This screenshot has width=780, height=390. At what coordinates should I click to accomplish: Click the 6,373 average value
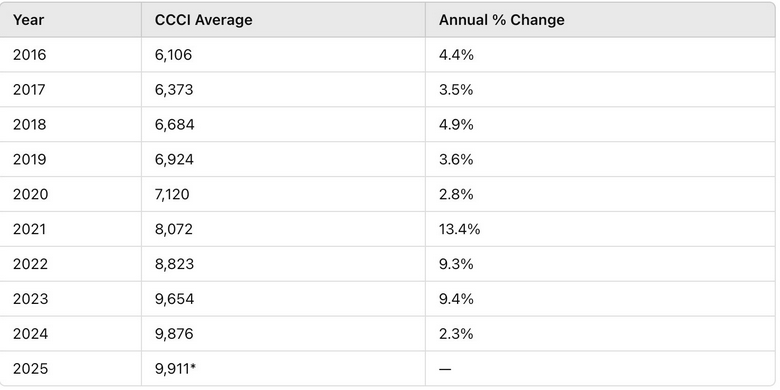coord(174,90)
